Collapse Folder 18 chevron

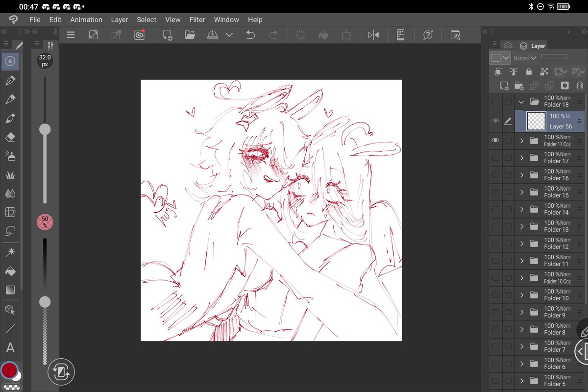point(522,102)
